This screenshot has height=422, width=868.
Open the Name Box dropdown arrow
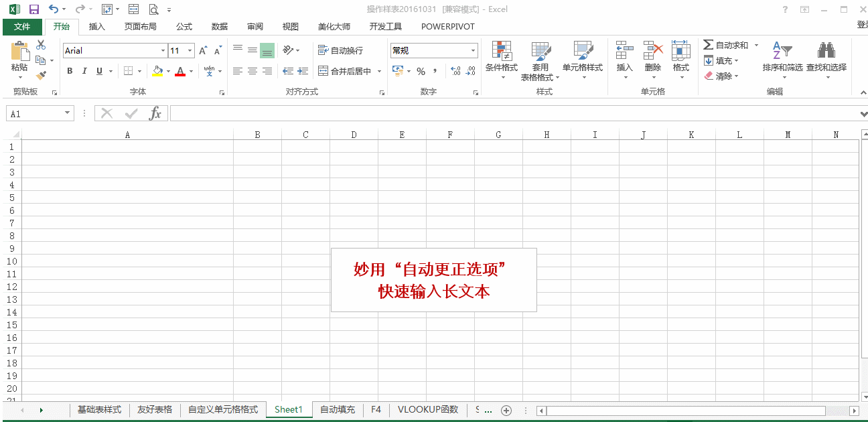pyautogui.click(x=67, y=113)
